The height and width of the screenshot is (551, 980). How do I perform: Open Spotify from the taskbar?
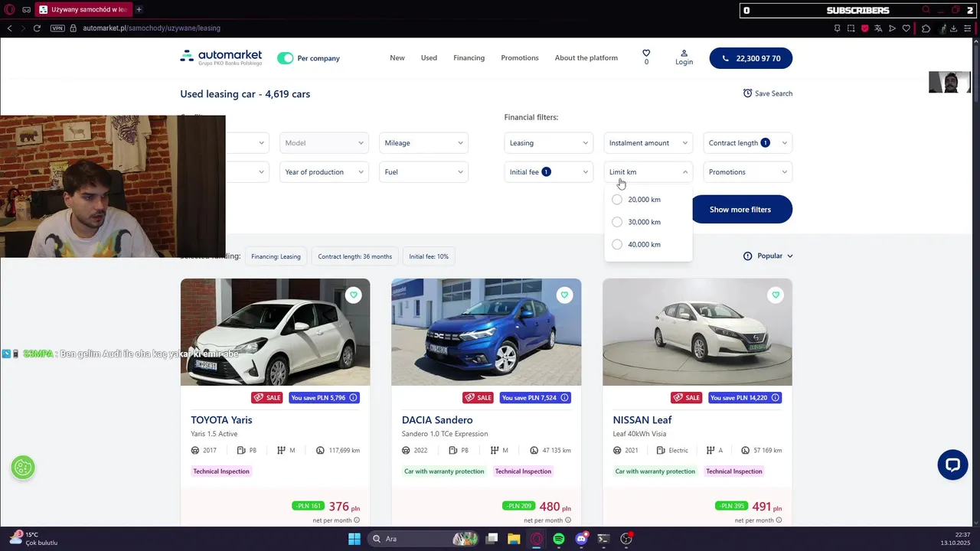559,539
